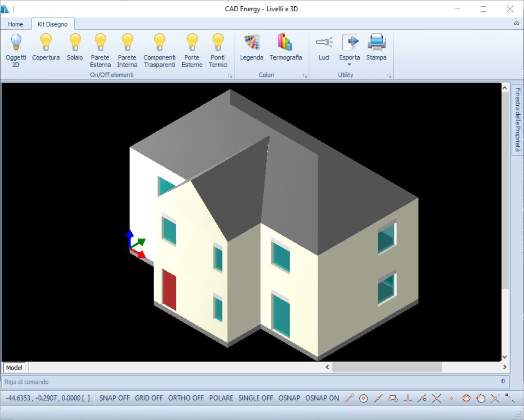Click SNAP OFF in status bar
Viewport: 524px width, 420px height.
point(114,398)
